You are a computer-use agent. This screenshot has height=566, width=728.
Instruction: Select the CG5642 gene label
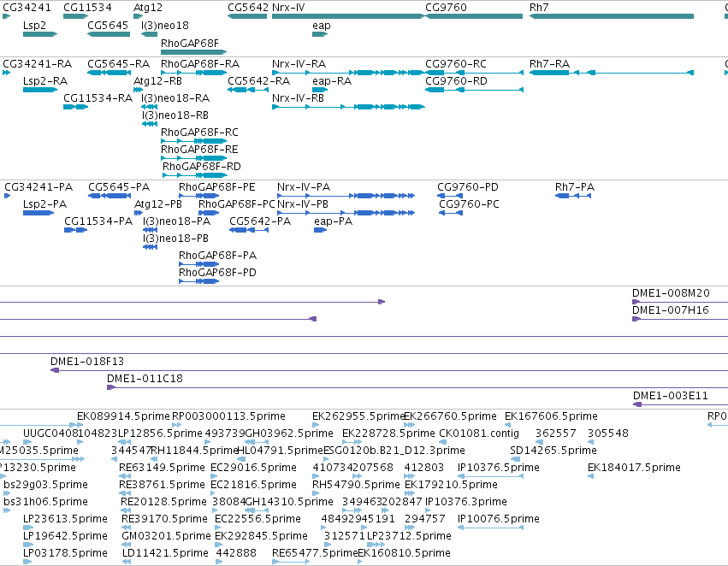click(x=248, y=8)
